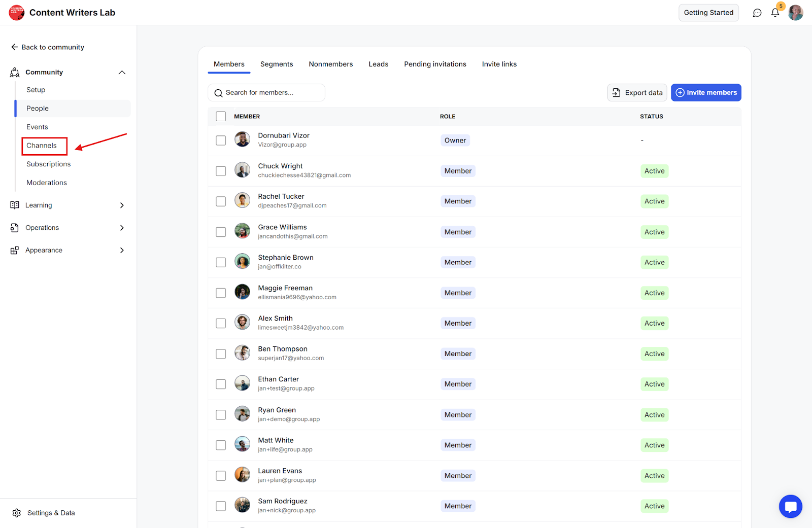812x528 pixels.
Task: Expand the Operations menu
Action: (x=122, y=228)
